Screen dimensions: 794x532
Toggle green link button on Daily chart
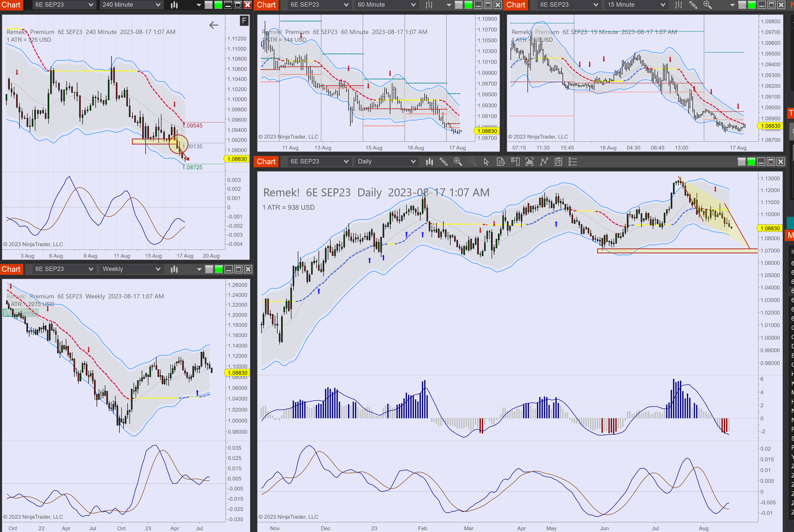click(x=751, y=162)
